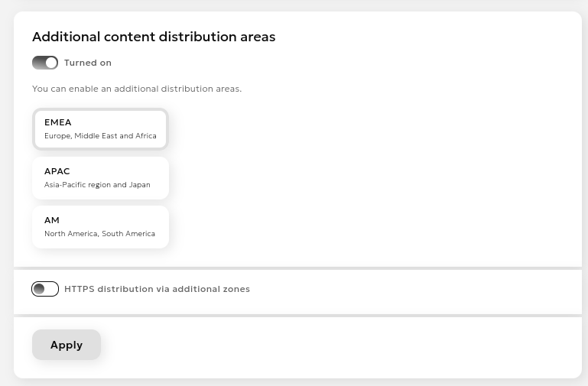Screen dimensions: 588x386
Task: Click the APAC title text
Action: [x=57, y=171]
